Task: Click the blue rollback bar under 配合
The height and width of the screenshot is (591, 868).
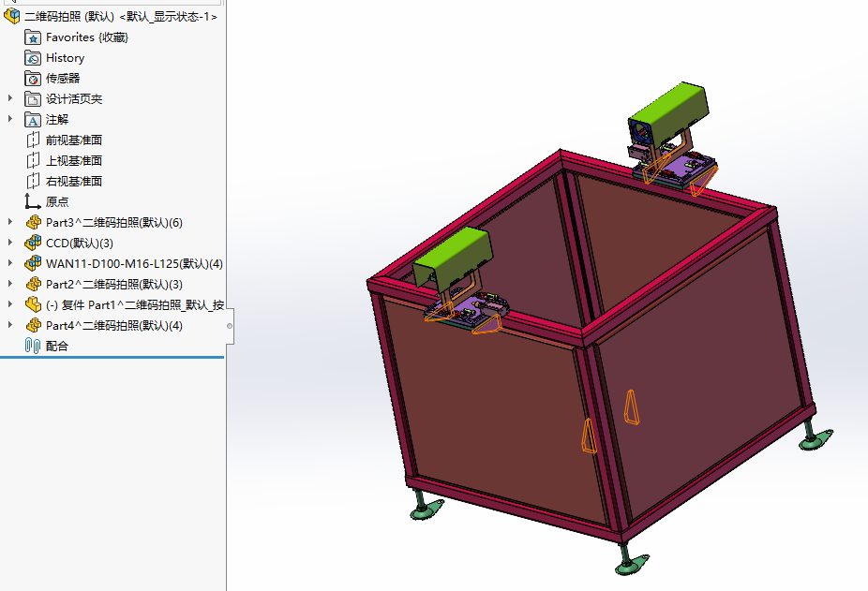Action: coord(112,358)
